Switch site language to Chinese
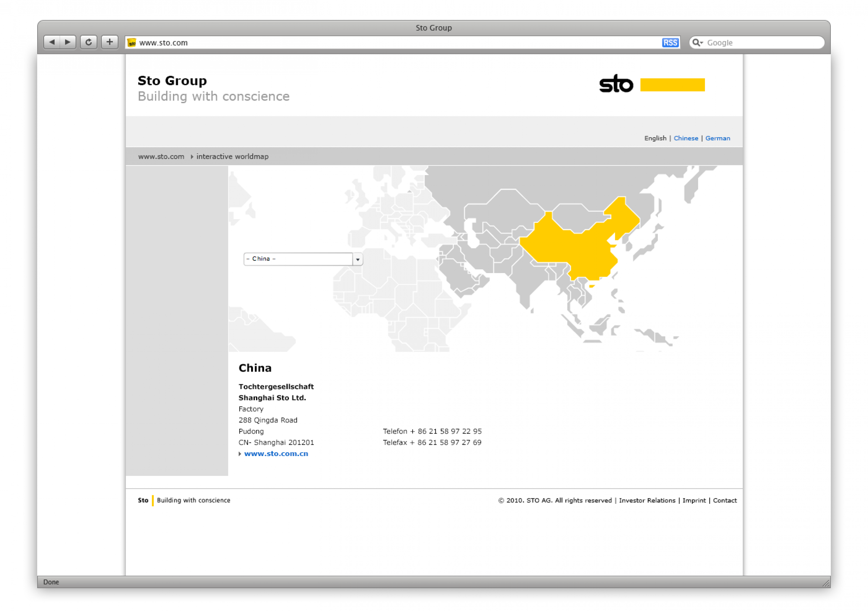The image size is (868, 611). (686, 138)
